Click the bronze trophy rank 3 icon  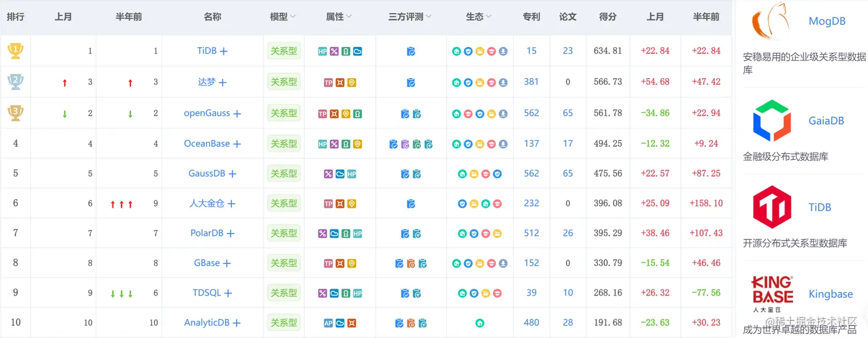point(15,113)
